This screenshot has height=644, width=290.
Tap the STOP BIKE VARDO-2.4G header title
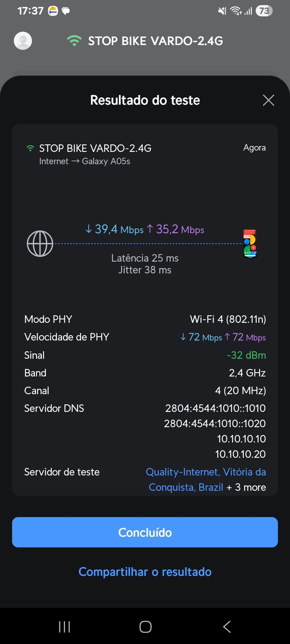click(x=155, y=41)
